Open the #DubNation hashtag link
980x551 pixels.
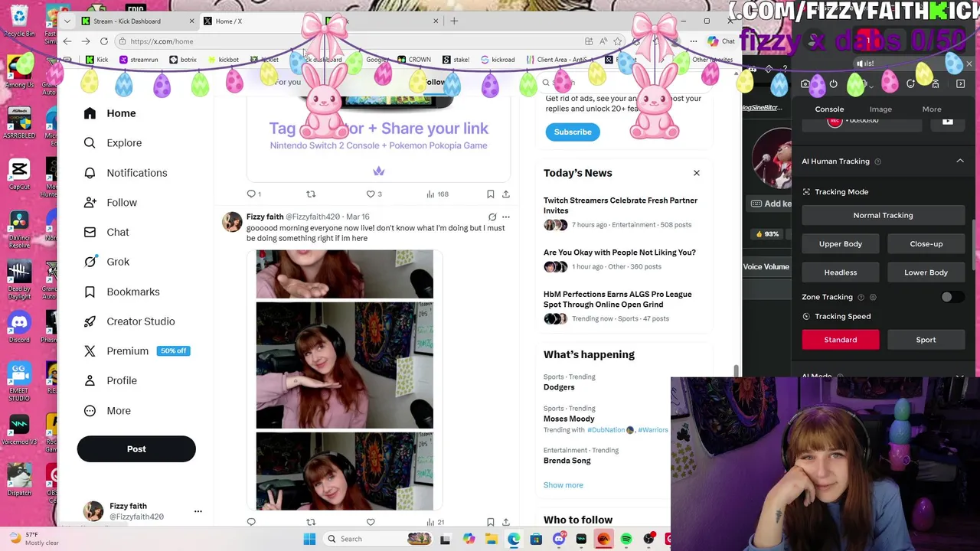[x=606, y=430]
